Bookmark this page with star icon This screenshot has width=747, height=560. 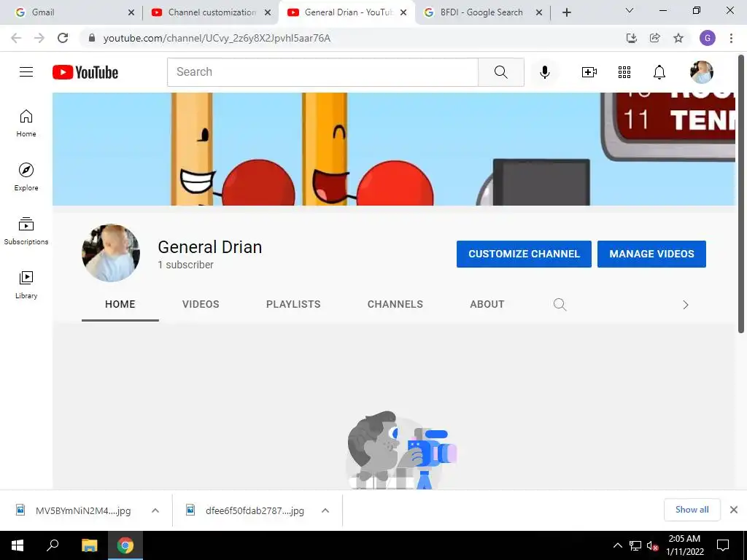click(678, 38)
